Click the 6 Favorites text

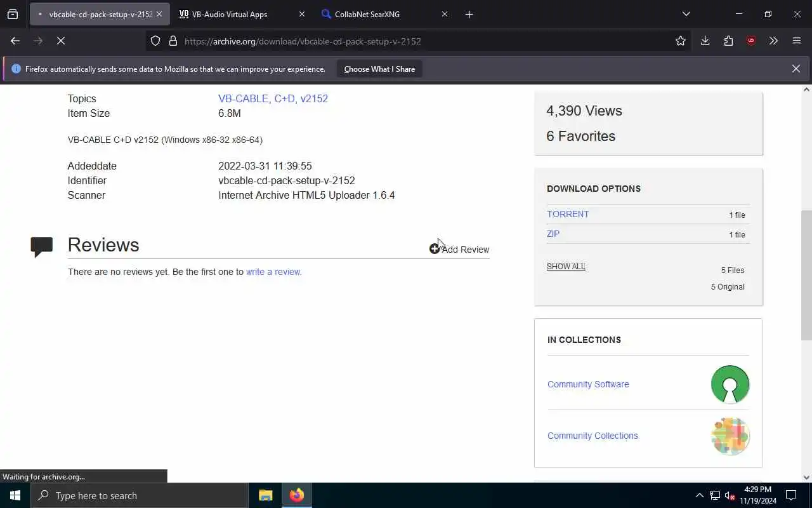(x=581, y=136)
